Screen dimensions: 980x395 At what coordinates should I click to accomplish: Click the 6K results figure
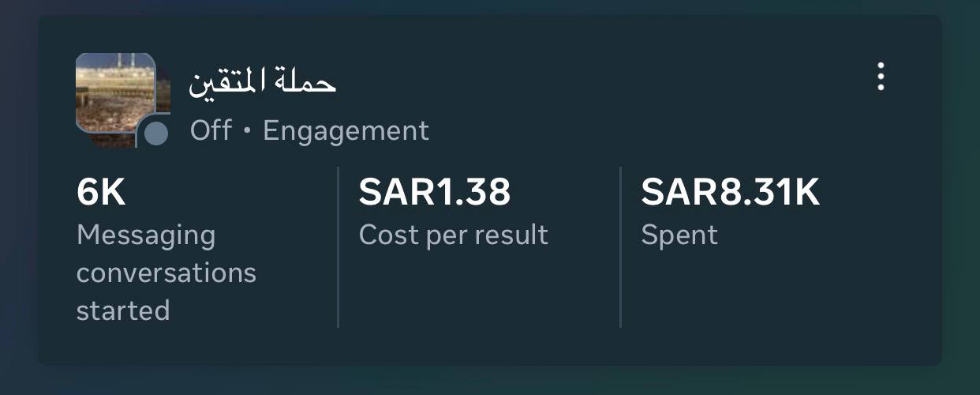click(x=101, y=193)
